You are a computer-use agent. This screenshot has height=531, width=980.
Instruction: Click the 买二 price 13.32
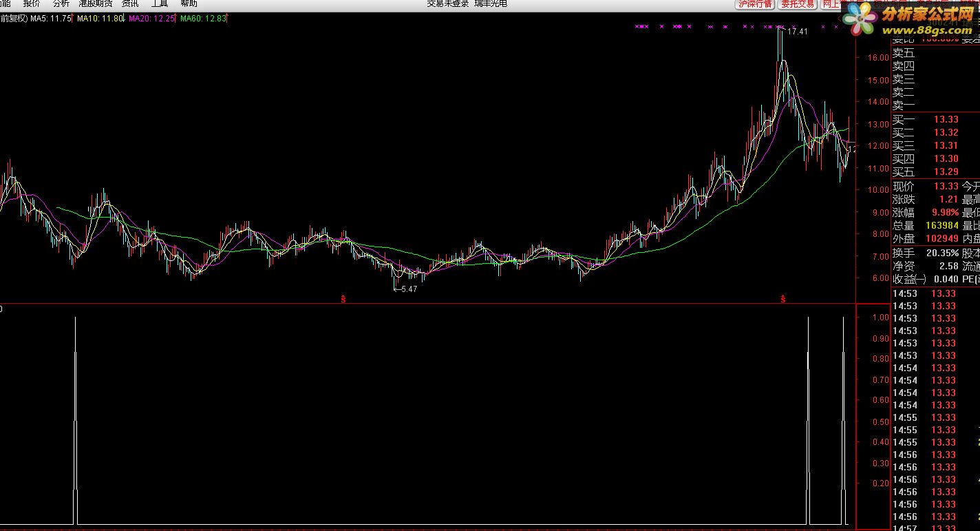946,133
